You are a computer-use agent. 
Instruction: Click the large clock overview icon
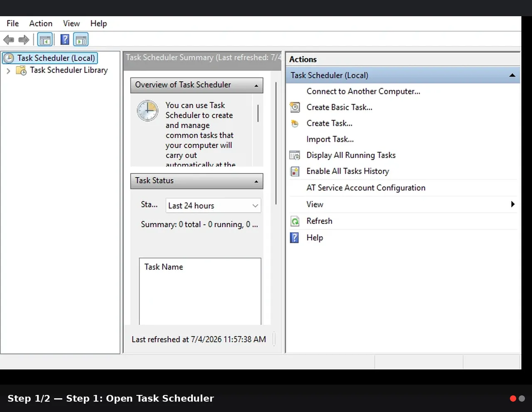click(x=148, y=111)
